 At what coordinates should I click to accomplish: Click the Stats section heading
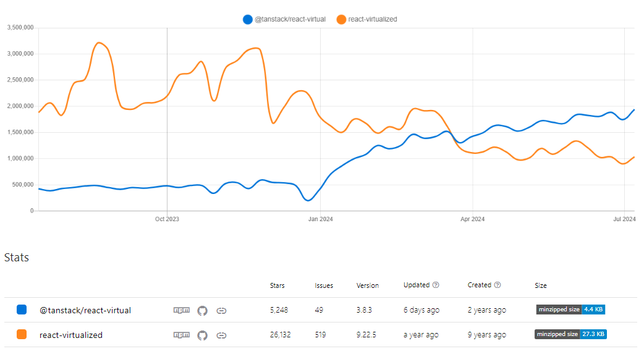[17, 258]
